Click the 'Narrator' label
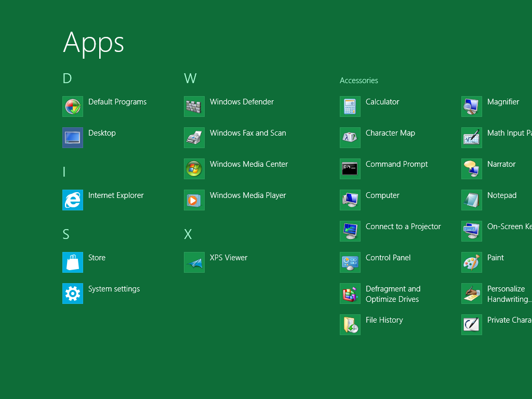The width and height of the screenshot is (532, 399). (501, 164)
